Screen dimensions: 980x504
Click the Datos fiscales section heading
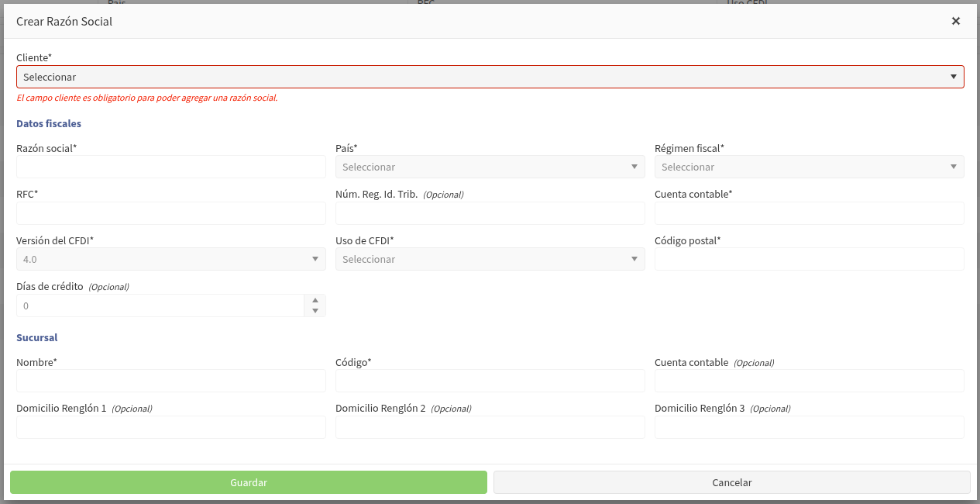tap(49, 123)
